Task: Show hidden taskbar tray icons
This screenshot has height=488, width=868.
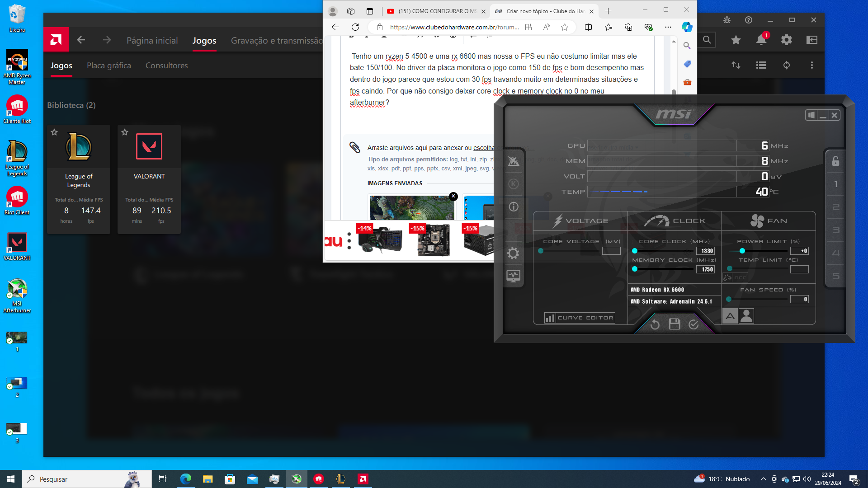Action: [x=763, y=479]
